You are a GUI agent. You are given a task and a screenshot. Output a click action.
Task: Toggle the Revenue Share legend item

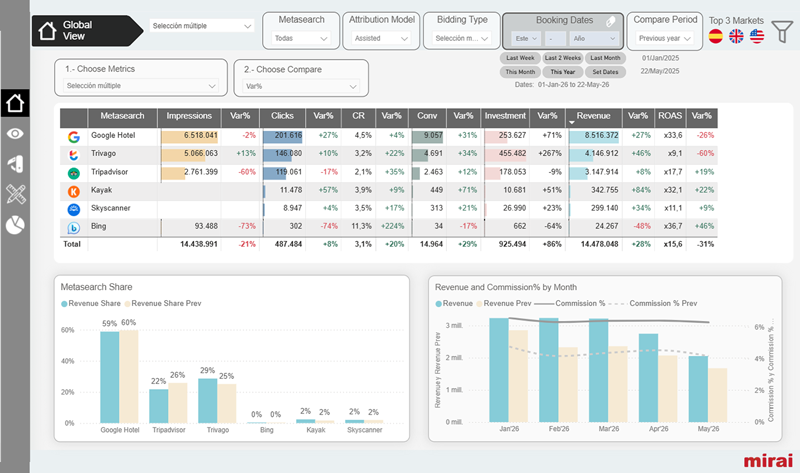(91, 303)
